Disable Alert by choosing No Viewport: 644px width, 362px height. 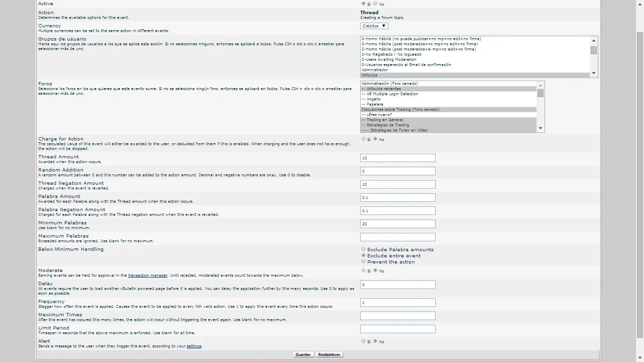(x=375, y=341)
